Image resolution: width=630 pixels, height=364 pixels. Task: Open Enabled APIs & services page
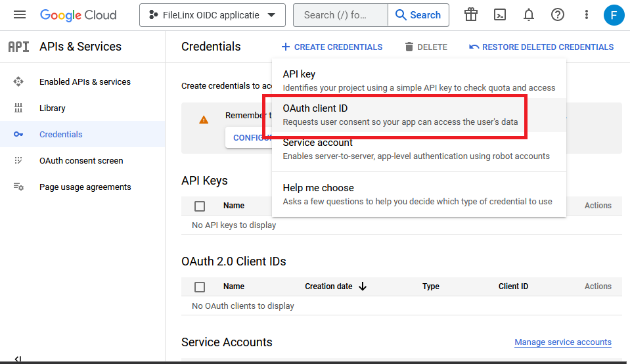click(x=85, y=82)
